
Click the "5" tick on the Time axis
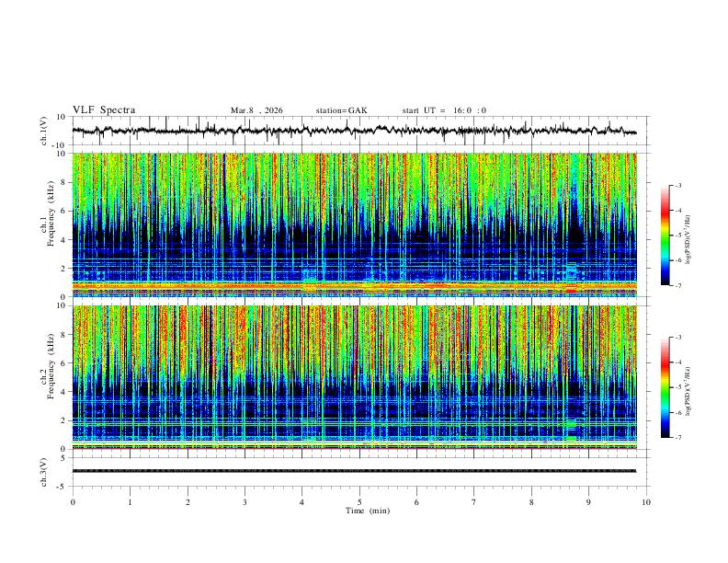(359, 502)
